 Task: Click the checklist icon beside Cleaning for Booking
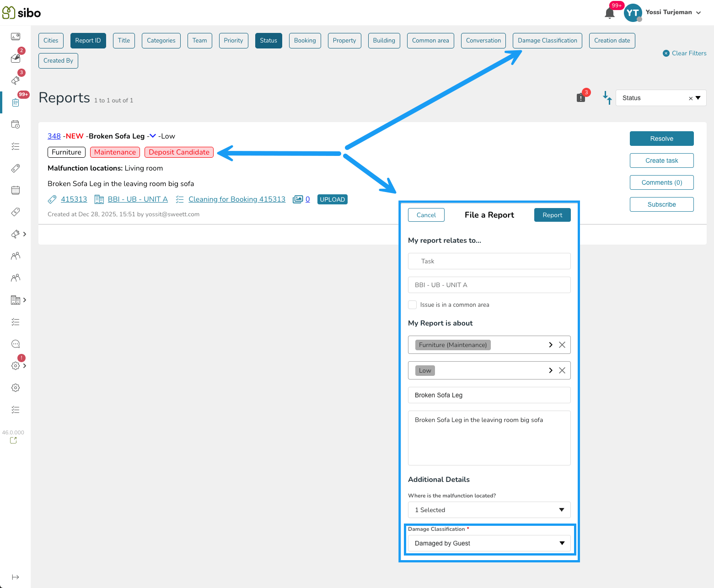(x=180, y=199)
